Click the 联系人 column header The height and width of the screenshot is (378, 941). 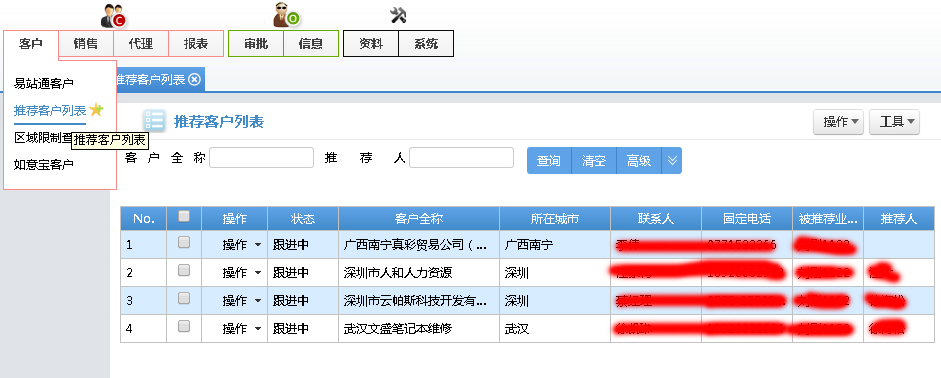[656, 219]
